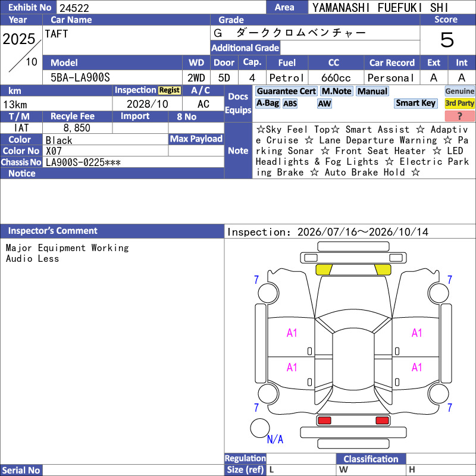
Task: Click the red question mark badge
Action: (459, 115)
